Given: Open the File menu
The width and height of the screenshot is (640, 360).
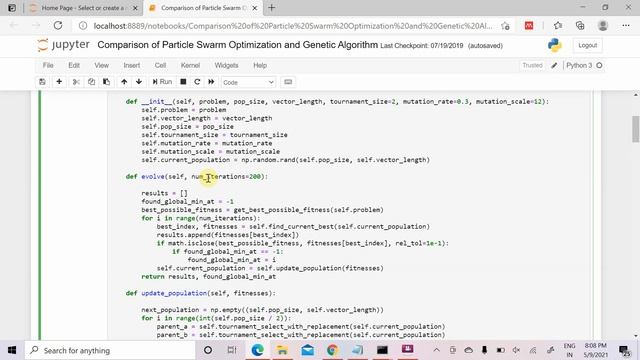Looking at the screenshot, I should tap(48, 65).
